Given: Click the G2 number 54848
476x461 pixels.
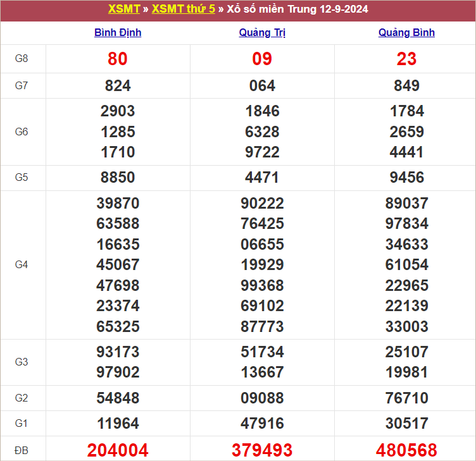Looking at the screenshot, I should pos(118,398).
